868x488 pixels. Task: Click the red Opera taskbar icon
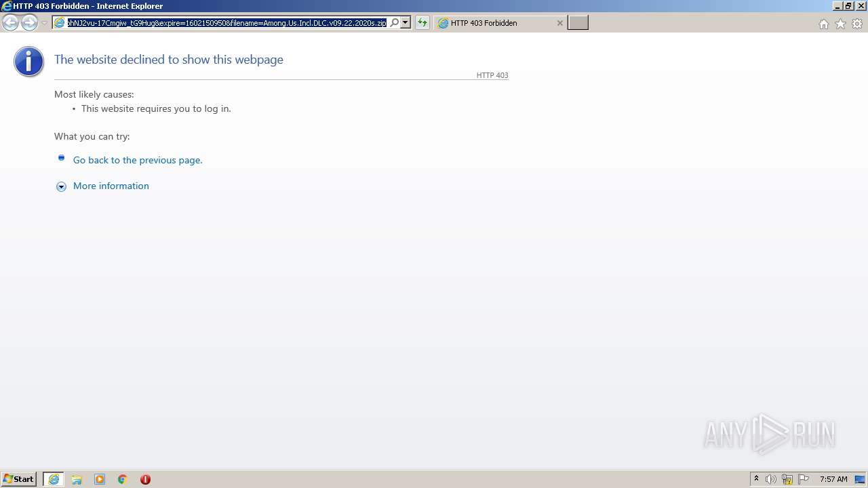pos(145,479)
